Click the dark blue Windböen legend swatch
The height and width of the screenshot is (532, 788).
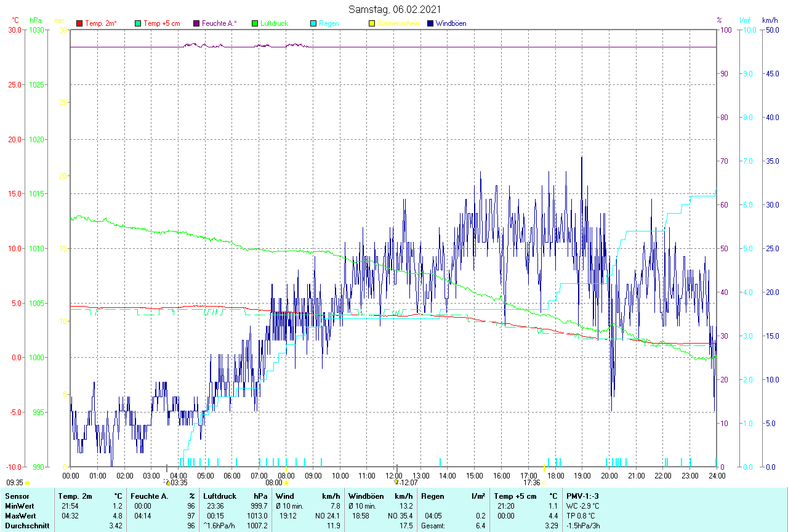point(430,23)
